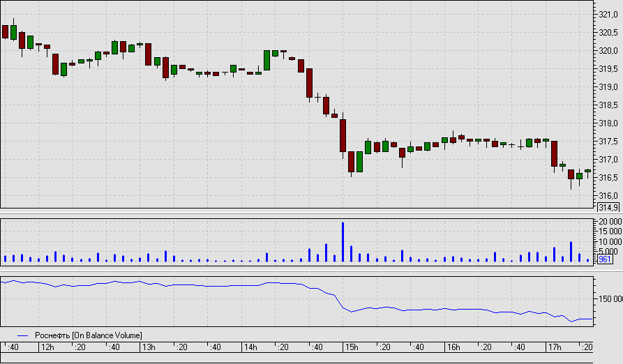Select the 150 000 OBV axis label
623x364 pixels.
tap(610, 299)
